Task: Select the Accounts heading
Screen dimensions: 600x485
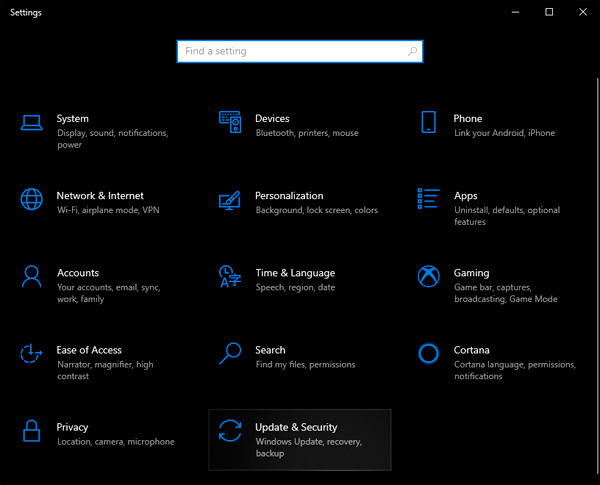Action: pyautogui.click(x=78, y=273)
